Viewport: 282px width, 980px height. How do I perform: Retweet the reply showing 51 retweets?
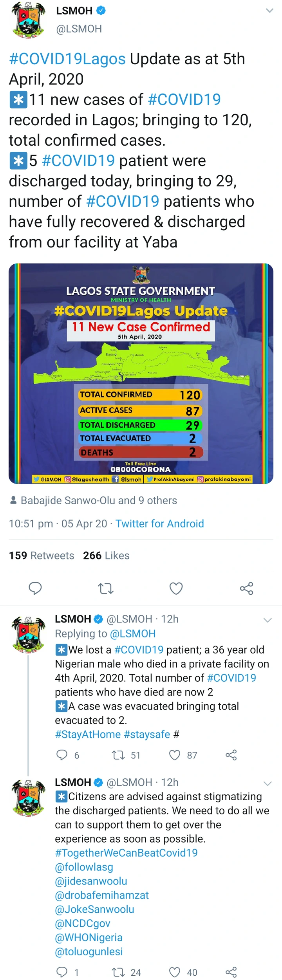[118, 754]
